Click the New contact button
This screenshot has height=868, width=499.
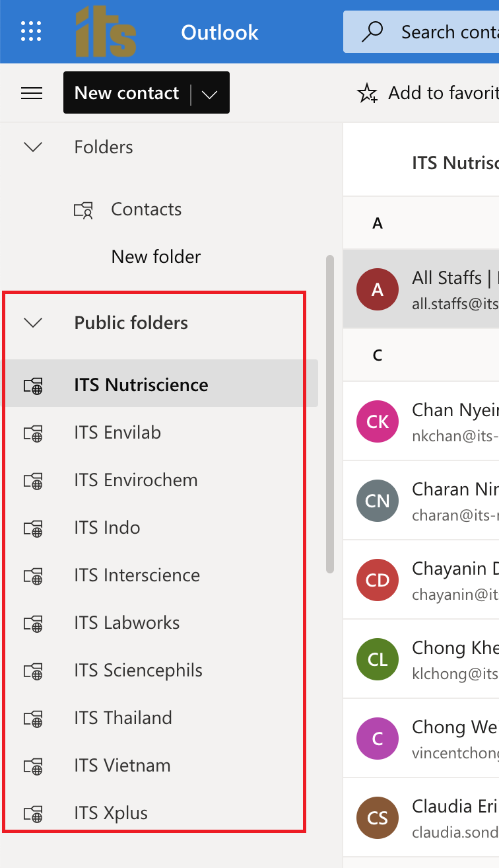coord(127,93)
